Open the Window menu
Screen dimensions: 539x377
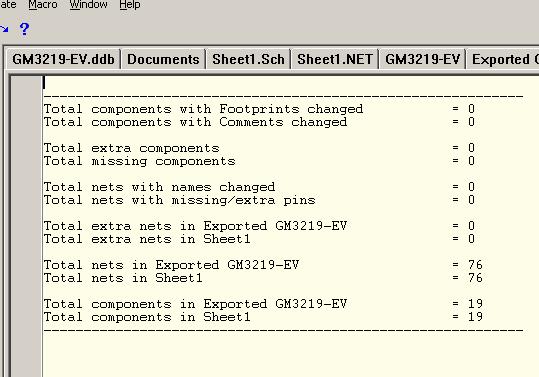(89, 4)
